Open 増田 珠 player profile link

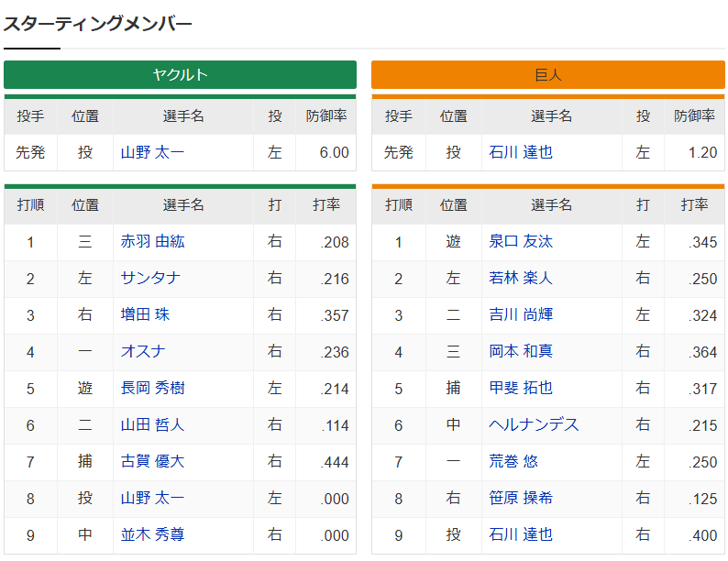tap(145, 315)
